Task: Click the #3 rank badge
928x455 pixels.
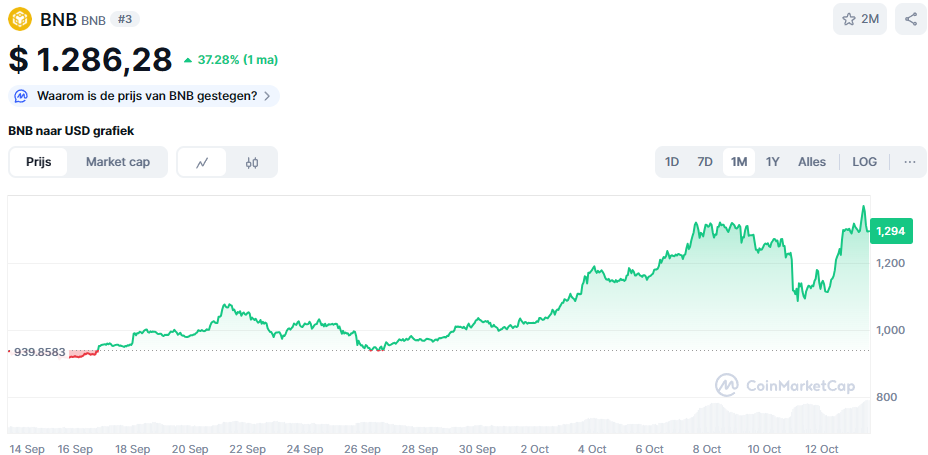Action: 126,19
